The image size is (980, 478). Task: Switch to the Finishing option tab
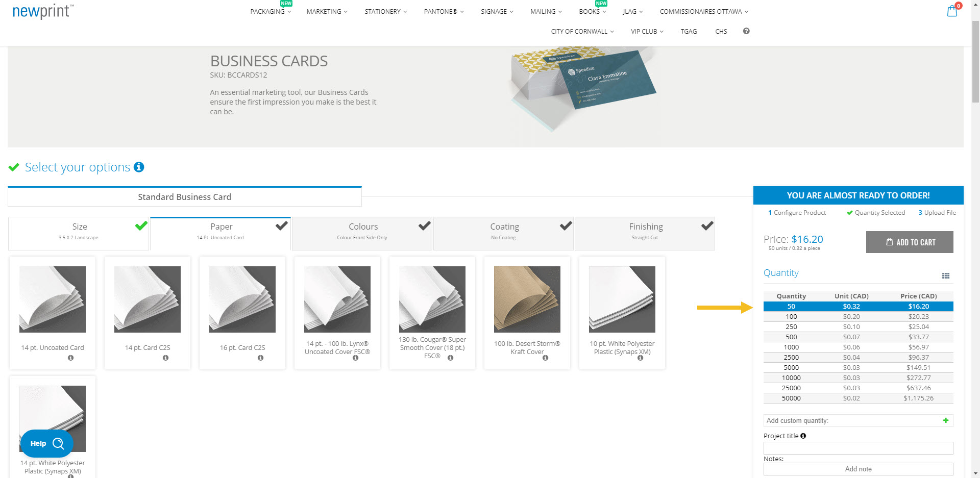[x=645, y=233]
